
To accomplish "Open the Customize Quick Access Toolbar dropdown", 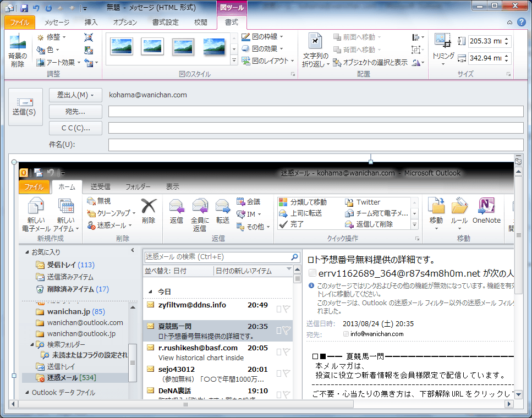I will (85, 8).
